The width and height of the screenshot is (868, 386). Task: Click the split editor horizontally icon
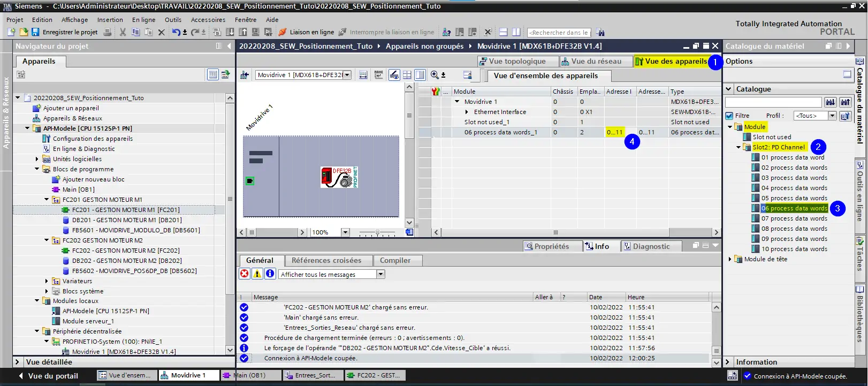pyautogui.click(x=503, y=32)
